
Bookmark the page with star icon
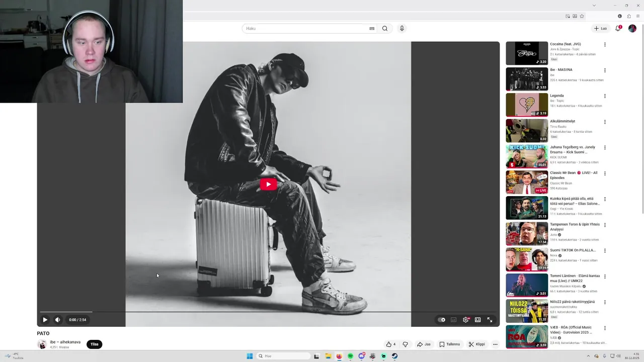582,16
